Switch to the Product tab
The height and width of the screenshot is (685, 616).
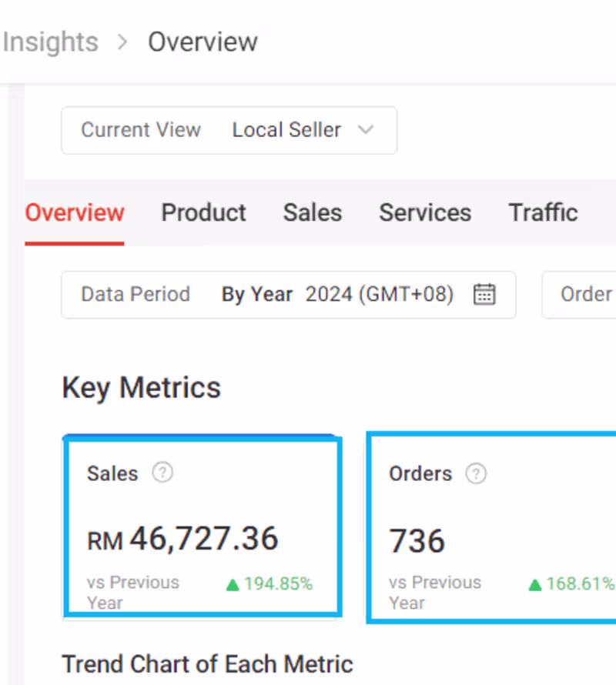click(203, 212)
